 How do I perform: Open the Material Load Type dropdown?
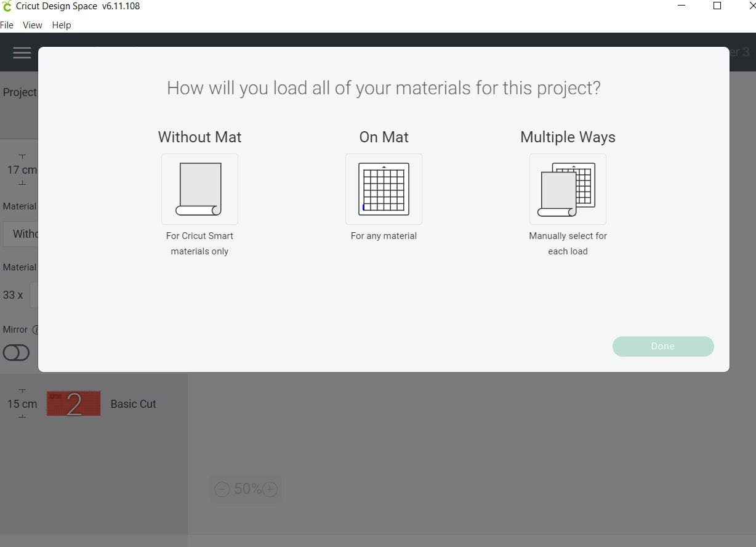[x=21, y=234]
